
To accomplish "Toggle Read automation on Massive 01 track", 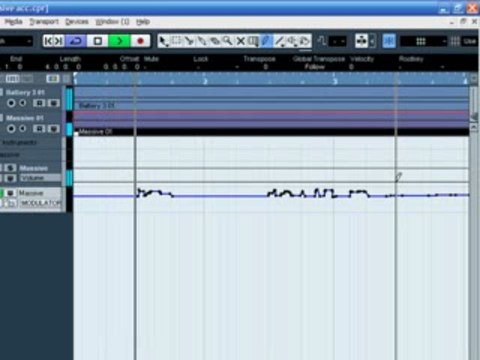I will [39, 129].
